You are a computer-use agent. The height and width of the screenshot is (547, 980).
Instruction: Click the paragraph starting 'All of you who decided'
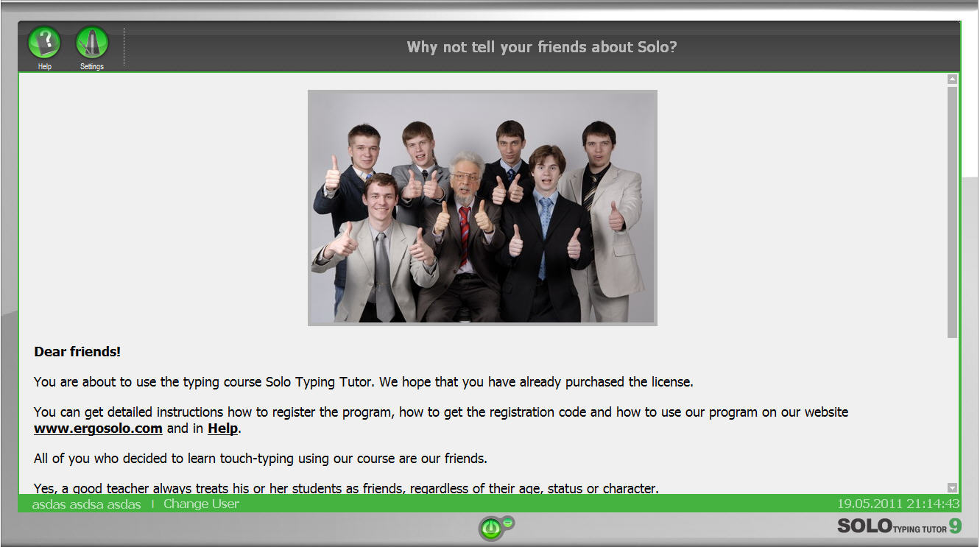(260, 459)
